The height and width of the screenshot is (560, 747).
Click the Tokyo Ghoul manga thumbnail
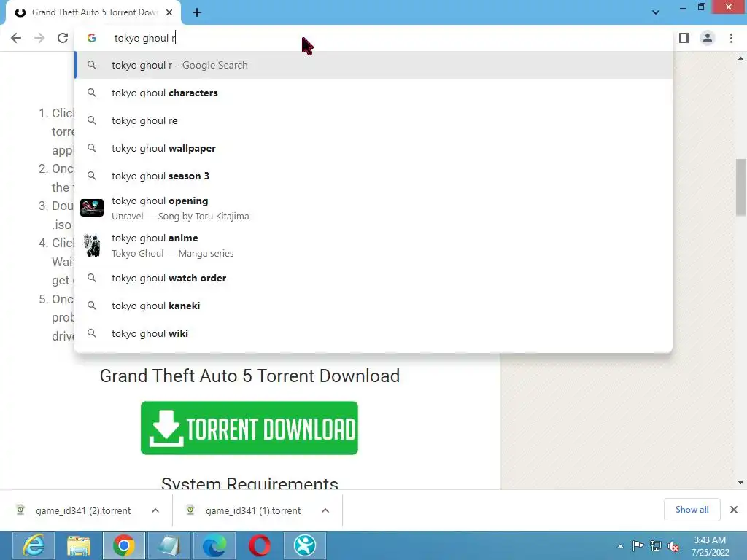tap(92, 245)
